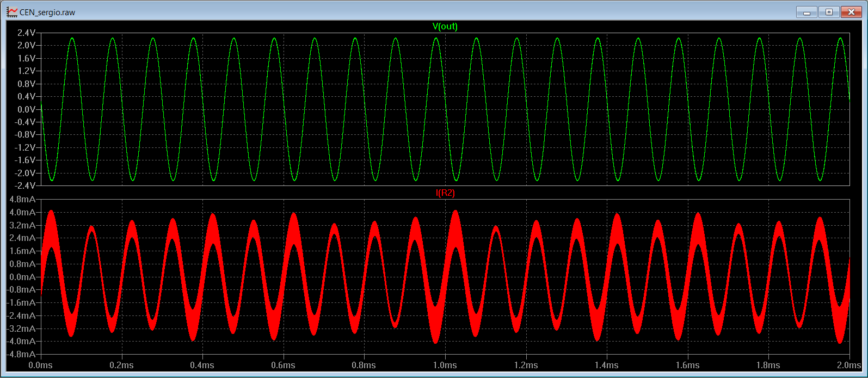Click the 1.0ms label on the time axis

coord(445,365)
